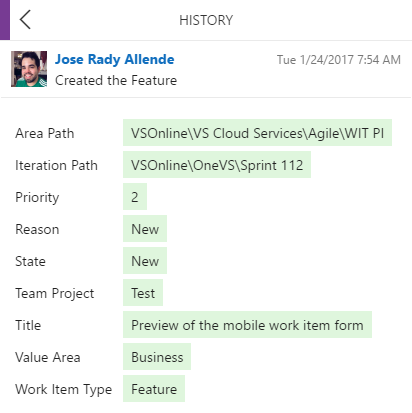
Task: Select the Team Project value Test
Action: (143, 293)
